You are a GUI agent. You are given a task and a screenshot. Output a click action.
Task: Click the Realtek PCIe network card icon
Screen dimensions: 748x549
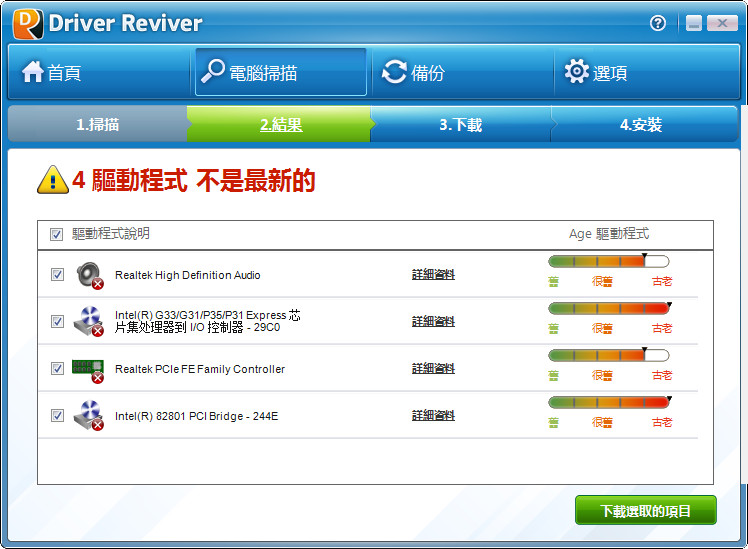(x=88, y=370)
